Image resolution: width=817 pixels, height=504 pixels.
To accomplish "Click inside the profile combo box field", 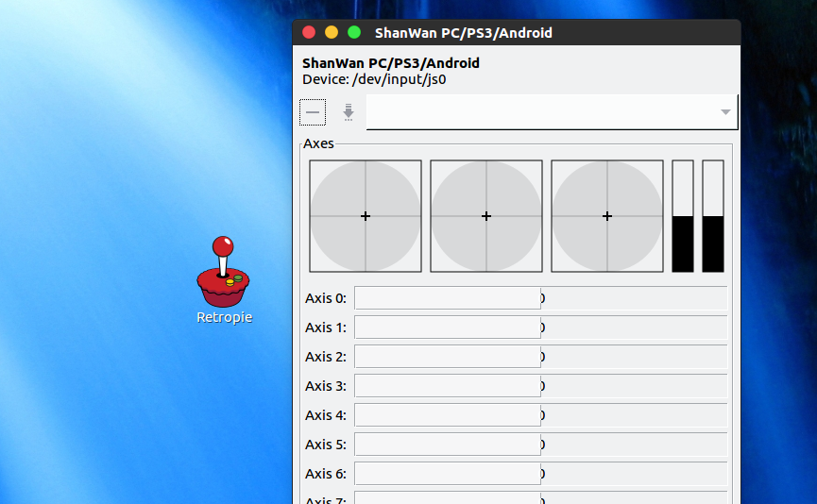I will 538,112.
